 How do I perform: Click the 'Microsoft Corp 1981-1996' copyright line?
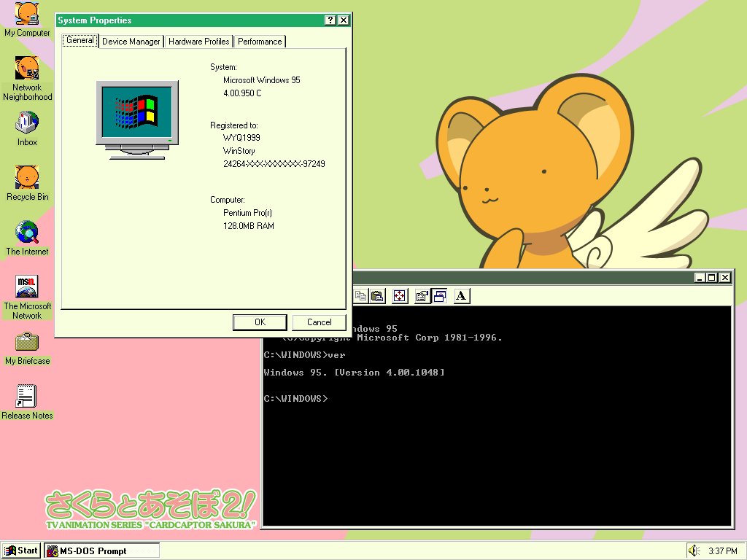tap(429, 338)
